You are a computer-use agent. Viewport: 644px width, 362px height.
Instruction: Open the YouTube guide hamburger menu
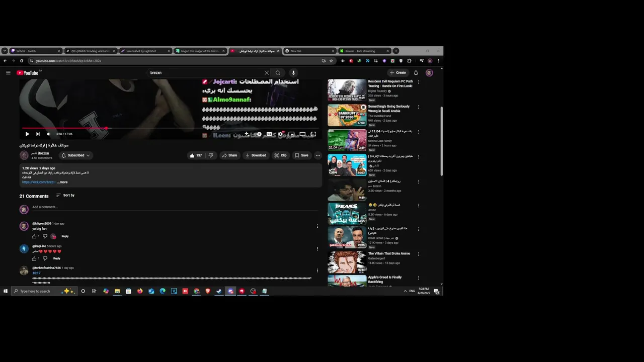(x=8, y=73)
